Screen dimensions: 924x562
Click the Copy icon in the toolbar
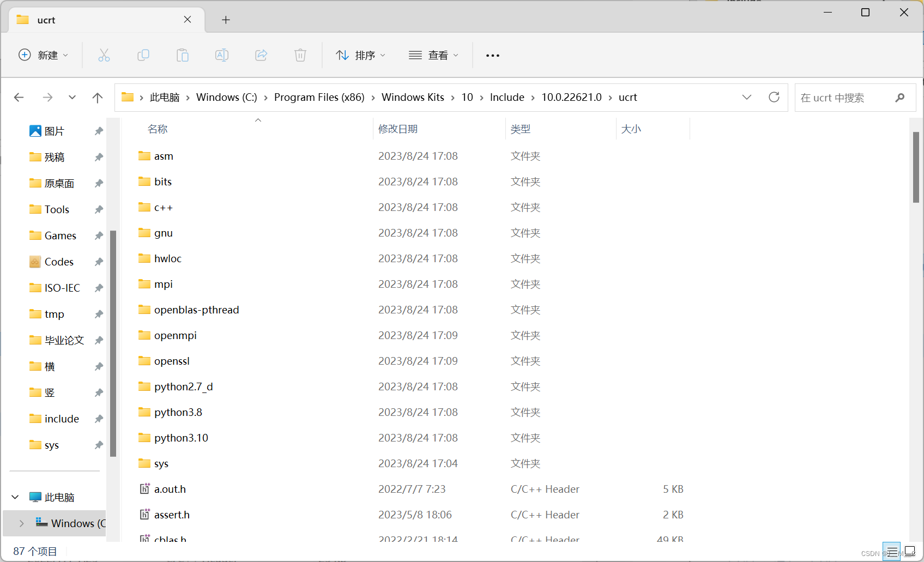(x=143, y=55)
